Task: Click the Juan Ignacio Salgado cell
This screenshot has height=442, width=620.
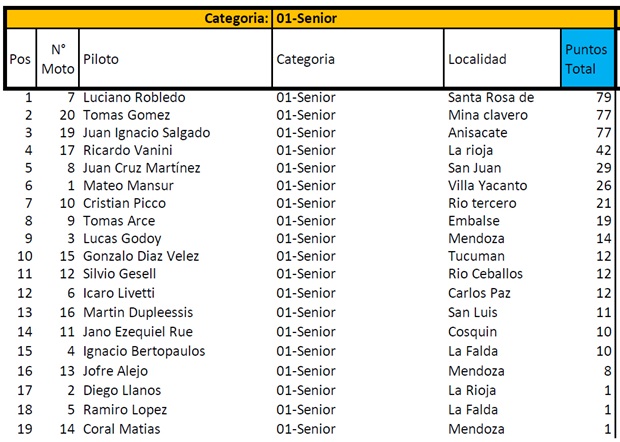Action: click(147, 133)
